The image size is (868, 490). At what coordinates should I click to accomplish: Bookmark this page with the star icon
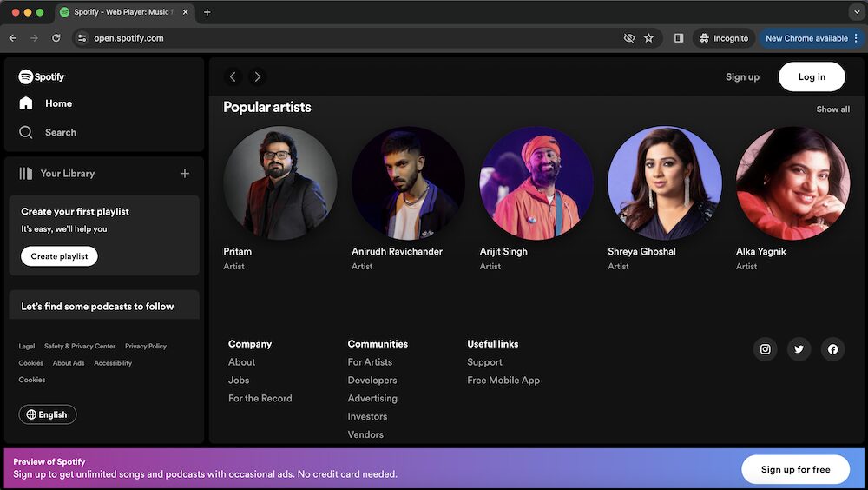click(x=648, y=38)
